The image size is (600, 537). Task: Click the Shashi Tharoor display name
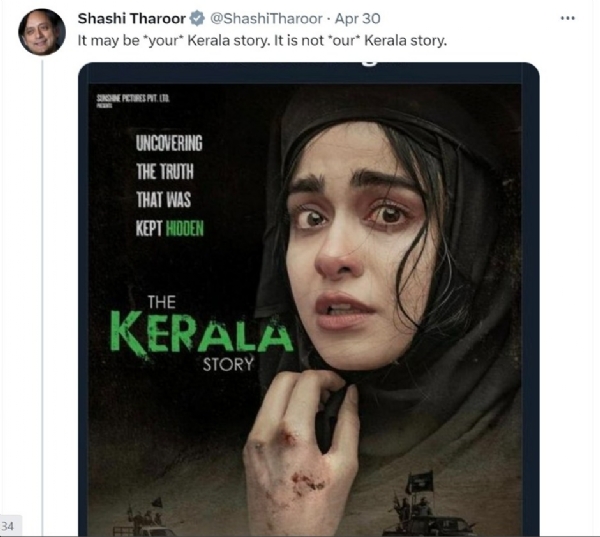click(x=128, y=19)
